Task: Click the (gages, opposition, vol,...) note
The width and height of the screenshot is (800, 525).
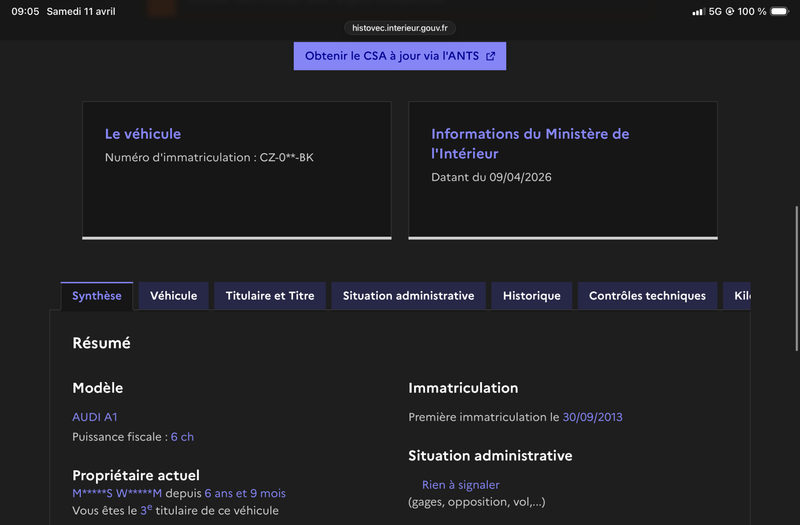Action: (x=477, y=502)
